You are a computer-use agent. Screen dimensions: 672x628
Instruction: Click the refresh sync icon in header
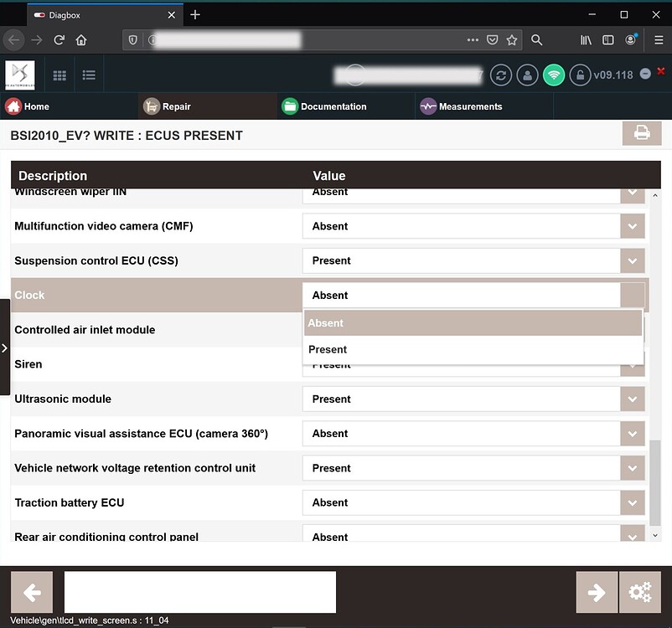pyautogui.click(x=500, y=75)
